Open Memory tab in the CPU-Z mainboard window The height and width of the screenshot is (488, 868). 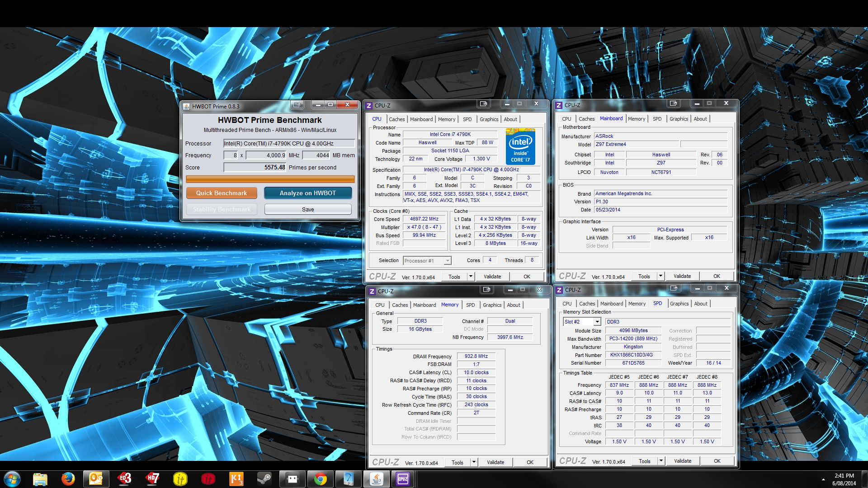point(636,119)
